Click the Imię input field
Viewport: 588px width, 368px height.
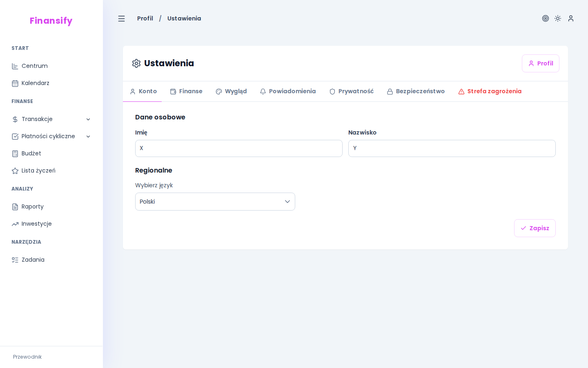click(x=239, y=148)
